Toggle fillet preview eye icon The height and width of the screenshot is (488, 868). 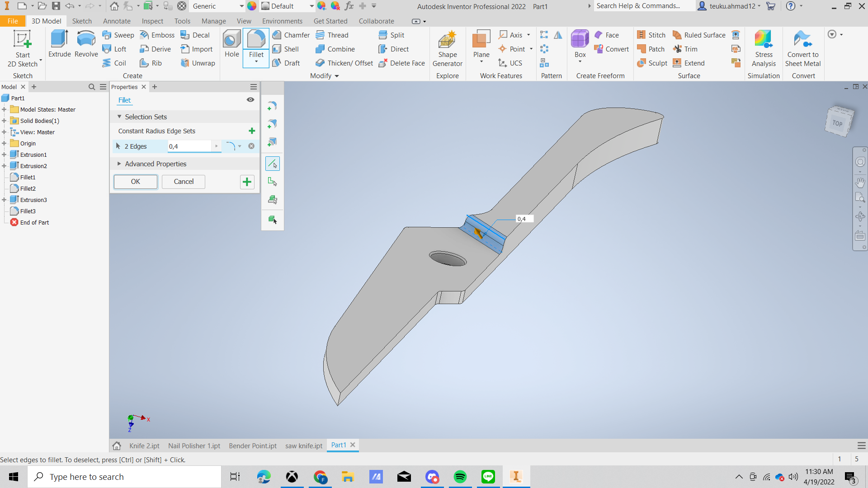pos(250,100)
